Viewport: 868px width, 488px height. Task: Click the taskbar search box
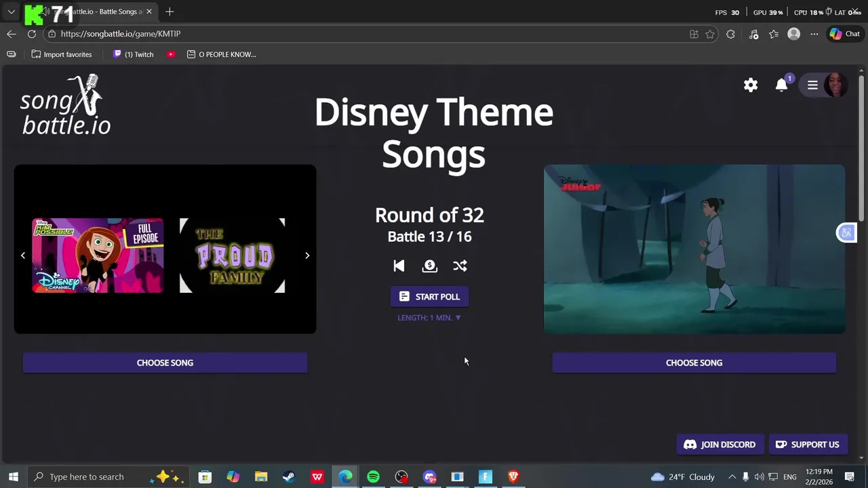coord(108,476)
